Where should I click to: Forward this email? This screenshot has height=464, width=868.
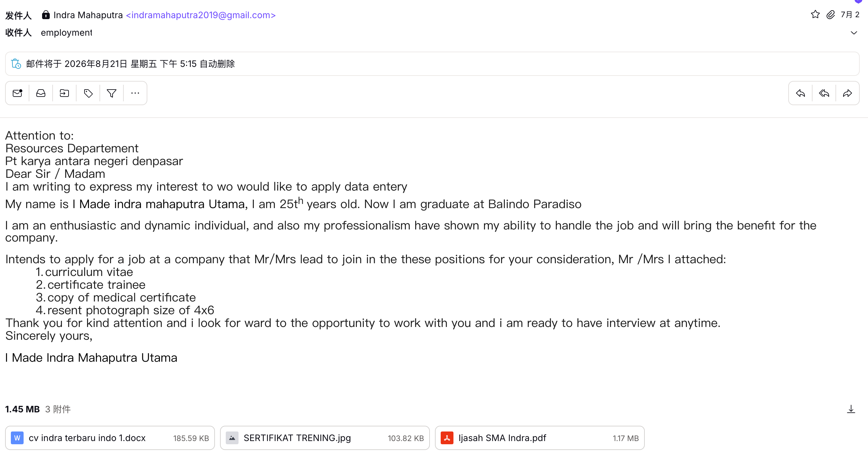click(848, 93)
